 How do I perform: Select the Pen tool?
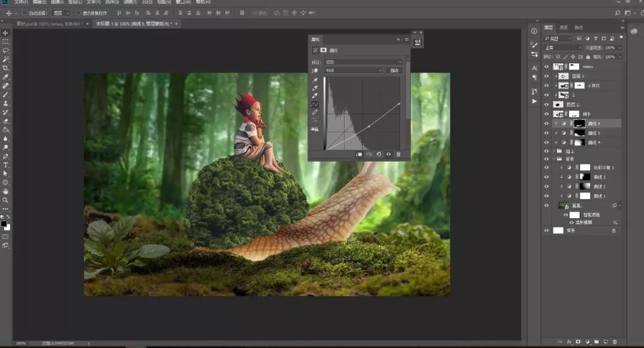6,156
